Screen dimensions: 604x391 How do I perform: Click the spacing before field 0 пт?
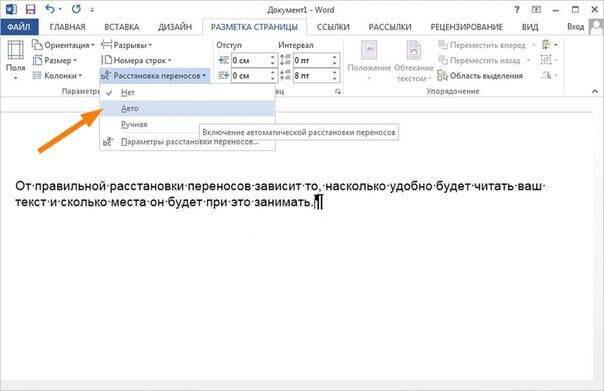pos(311,60)
